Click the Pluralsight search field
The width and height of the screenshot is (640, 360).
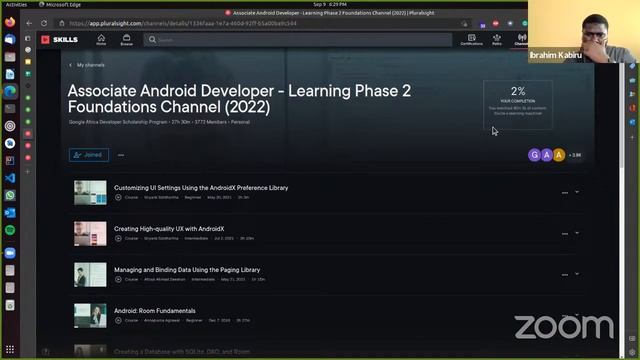pyautogui.click(x=298, y=40)
